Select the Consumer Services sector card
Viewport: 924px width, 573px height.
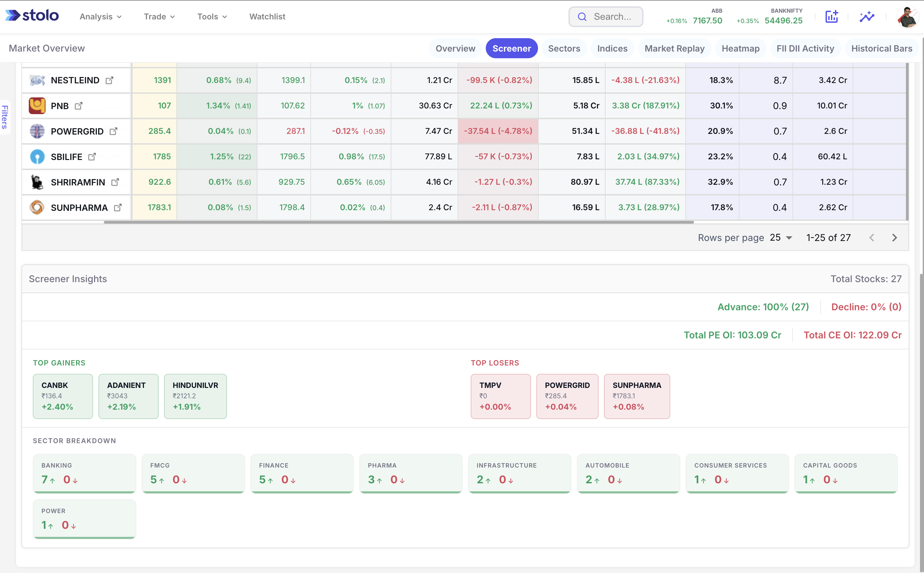(737, 474)
